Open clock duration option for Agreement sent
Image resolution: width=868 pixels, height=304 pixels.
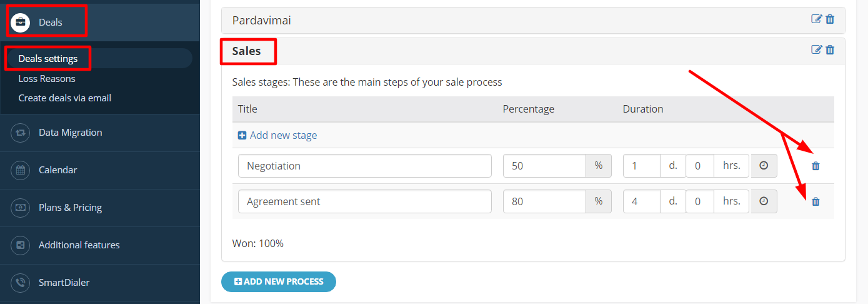[764, 201]
